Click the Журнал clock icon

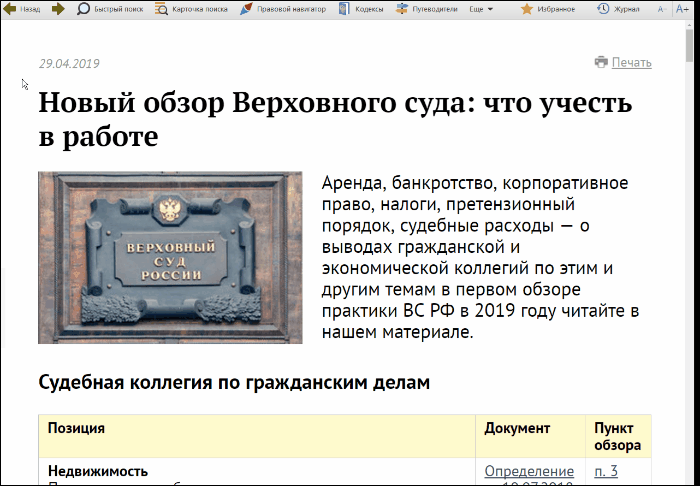pyautogui.click(x=603, y=8)
